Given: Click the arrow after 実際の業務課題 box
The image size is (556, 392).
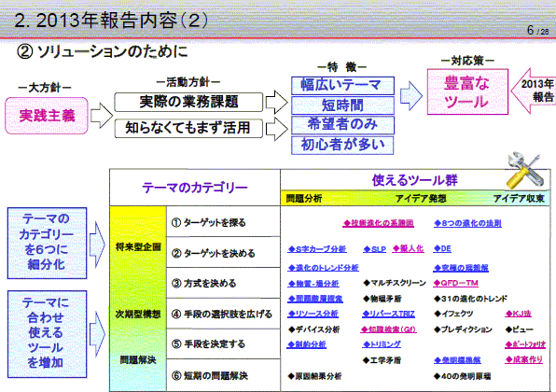Looking at the screenshot, I should [276, 102].
